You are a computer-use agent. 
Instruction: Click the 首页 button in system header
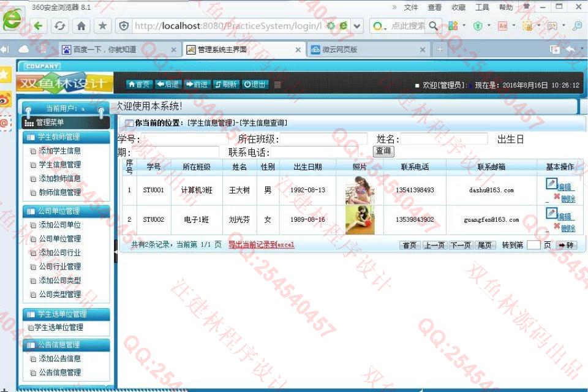139,85
